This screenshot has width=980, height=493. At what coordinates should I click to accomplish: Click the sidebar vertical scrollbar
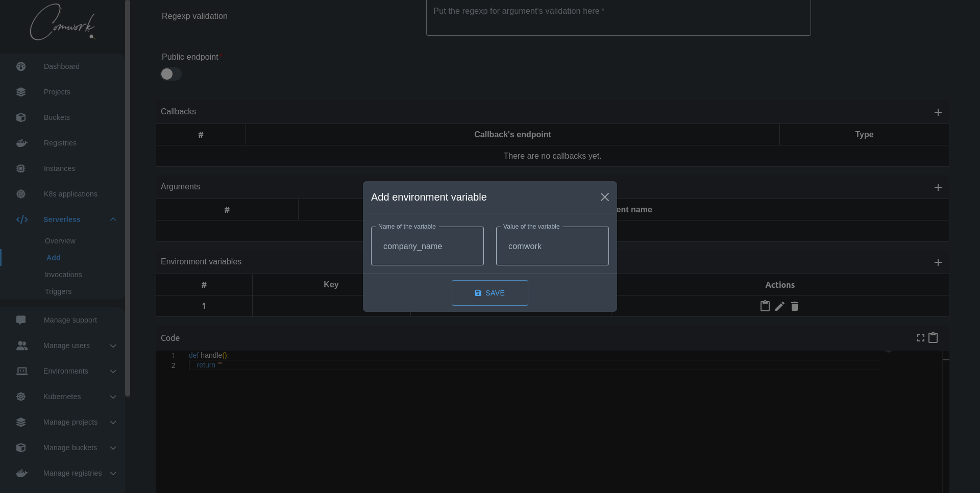coord(128,199)
